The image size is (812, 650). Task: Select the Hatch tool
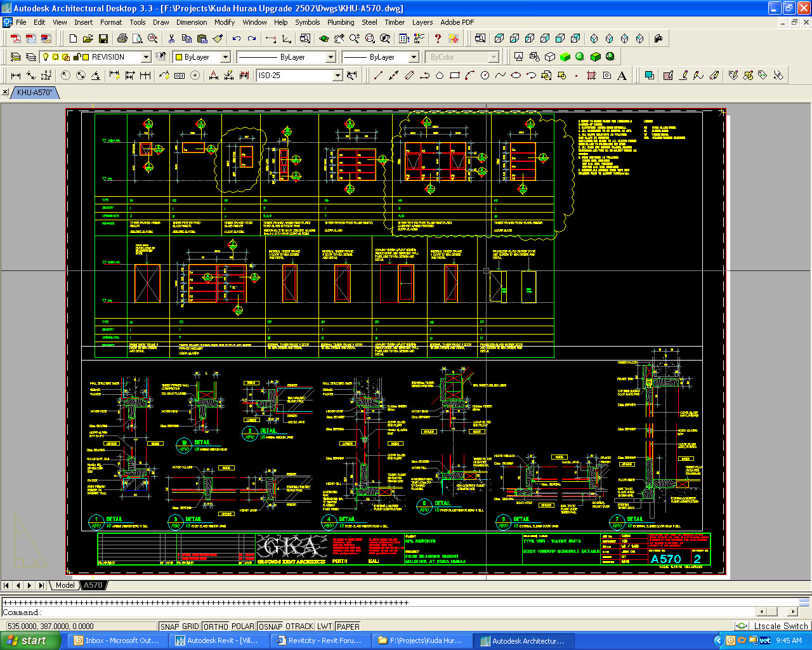click(591, 76)
